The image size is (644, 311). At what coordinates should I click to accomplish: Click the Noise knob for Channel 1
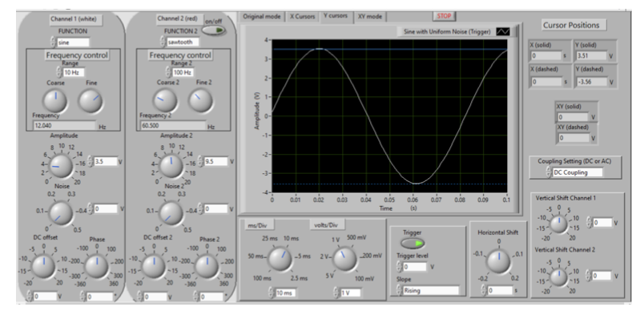tap(61, 212)
